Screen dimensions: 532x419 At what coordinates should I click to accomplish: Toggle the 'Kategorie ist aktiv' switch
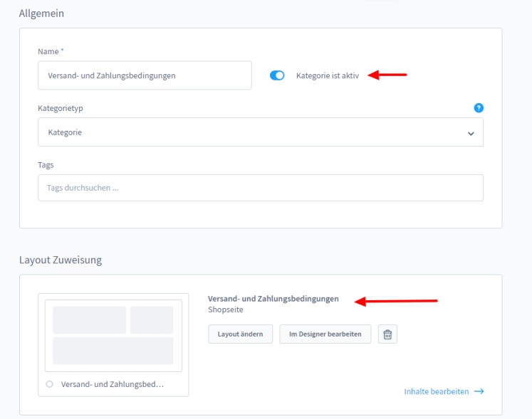point(277,75)
